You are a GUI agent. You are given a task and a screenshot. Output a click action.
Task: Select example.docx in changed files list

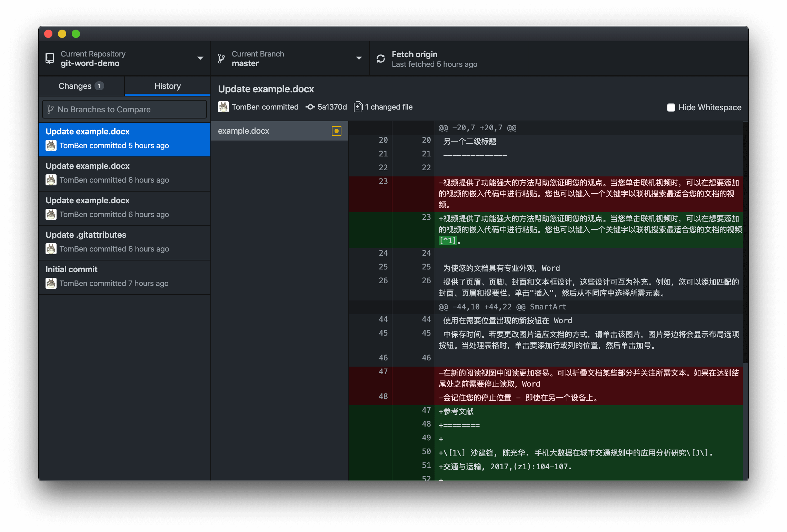tap(279, 131)
